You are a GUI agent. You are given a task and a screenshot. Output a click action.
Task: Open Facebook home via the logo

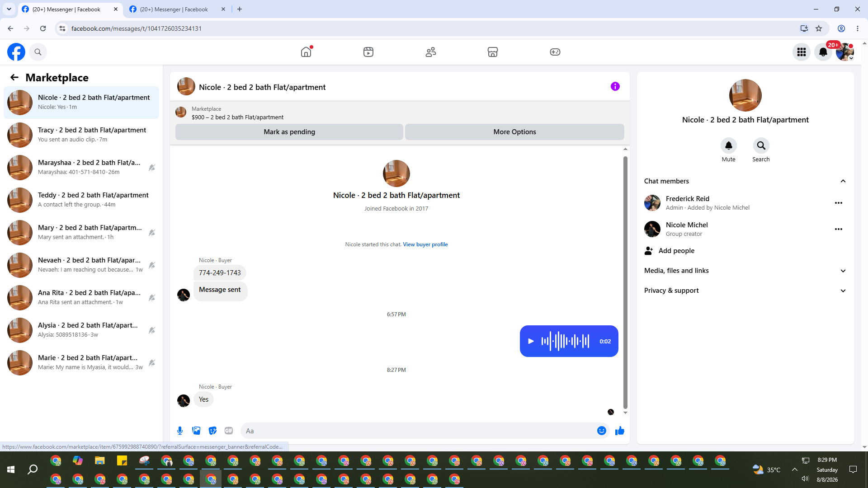[16, 52]
